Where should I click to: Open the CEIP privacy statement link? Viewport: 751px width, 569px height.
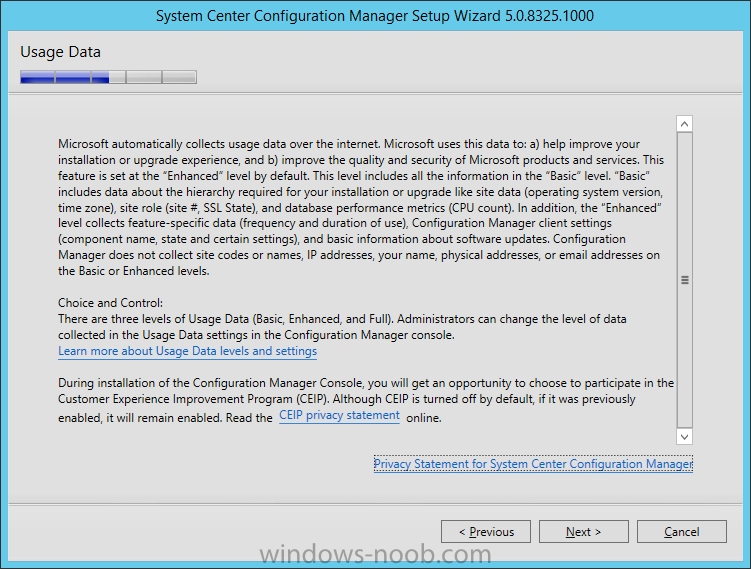point(339,415)
